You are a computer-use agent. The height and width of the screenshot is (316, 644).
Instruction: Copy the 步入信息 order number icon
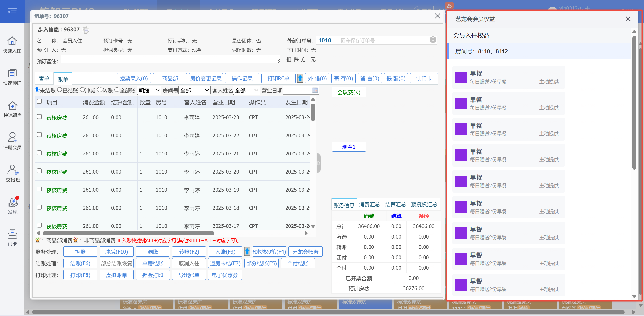(85, 30)
